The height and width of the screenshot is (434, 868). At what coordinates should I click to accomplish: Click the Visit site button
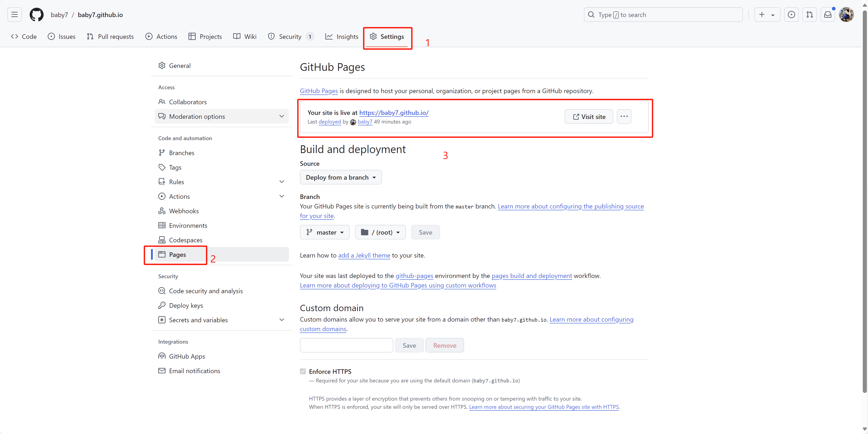click(x=589, y=117)
